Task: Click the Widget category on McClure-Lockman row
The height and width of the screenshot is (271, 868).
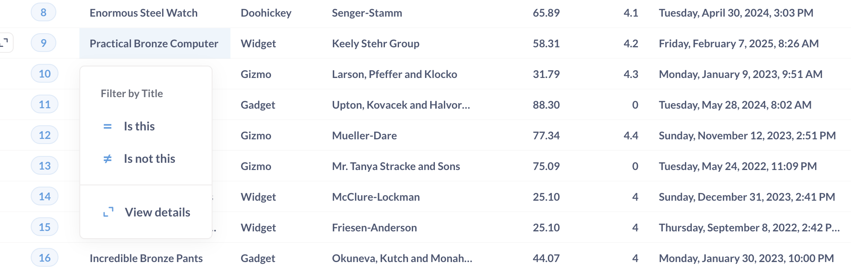Action: click(258, 196)
